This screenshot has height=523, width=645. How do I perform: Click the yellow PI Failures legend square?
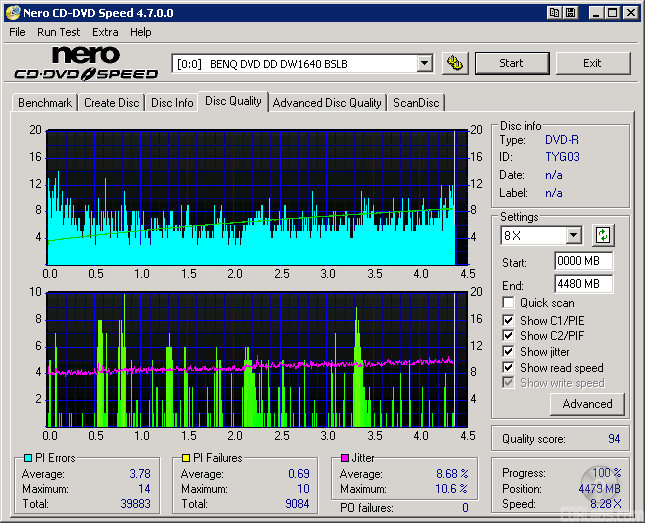point(186,458)
